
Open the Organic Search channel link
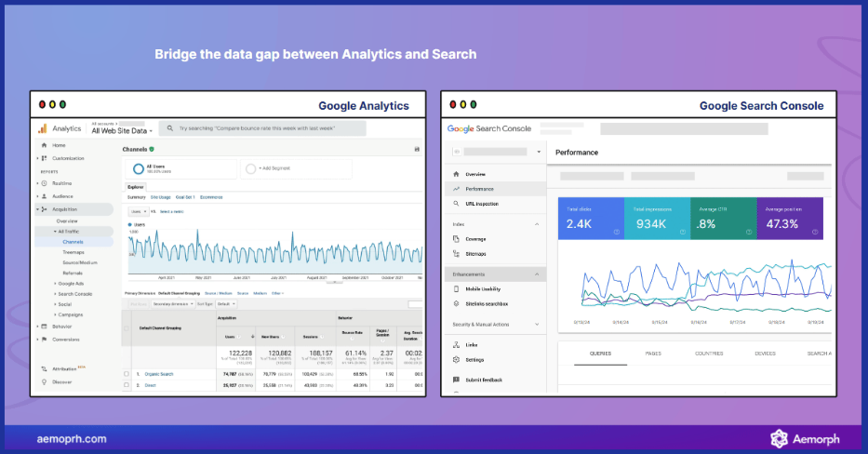pyautogui.click(x=159, y=374)
